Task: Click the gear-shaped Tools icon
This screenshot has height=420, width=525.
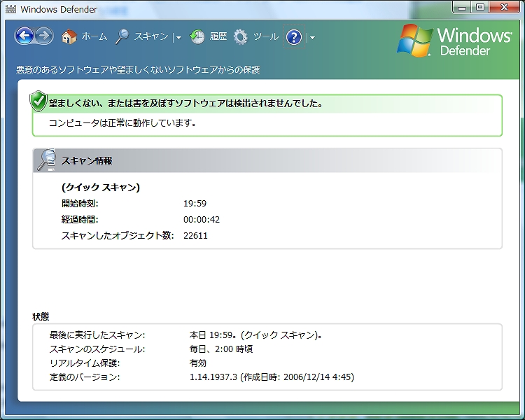Action: pos(241,36)
